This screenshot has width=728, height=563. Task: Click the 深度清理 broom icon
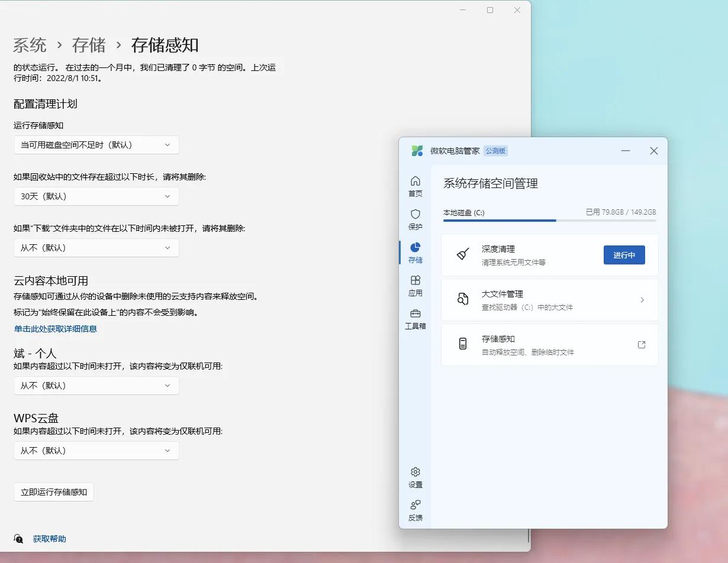(x=463, y=254)
